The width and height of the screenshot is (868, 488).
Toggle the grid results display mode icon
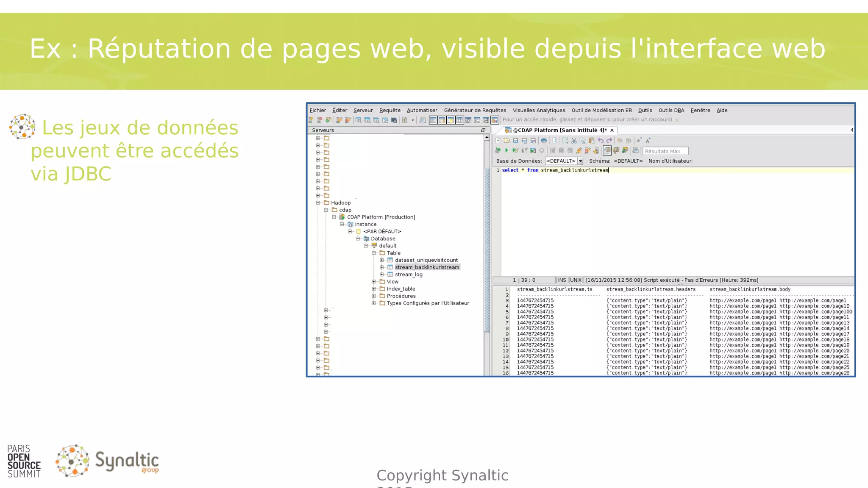[607, 150]
